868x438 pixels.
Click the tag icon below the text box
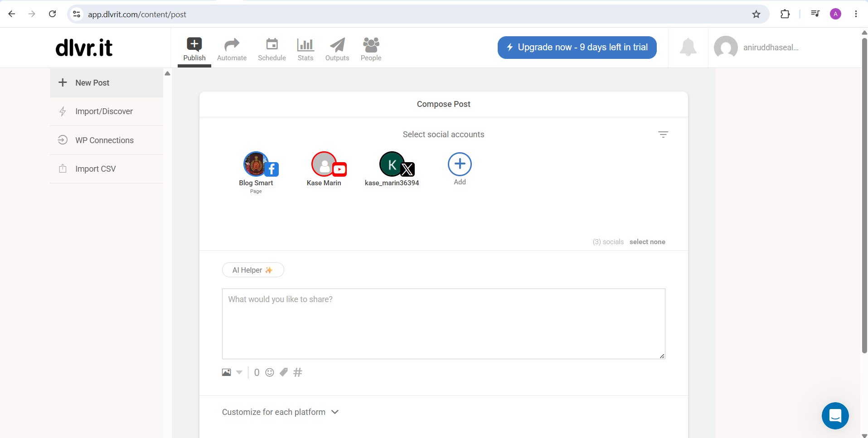(x=284, y=372)
